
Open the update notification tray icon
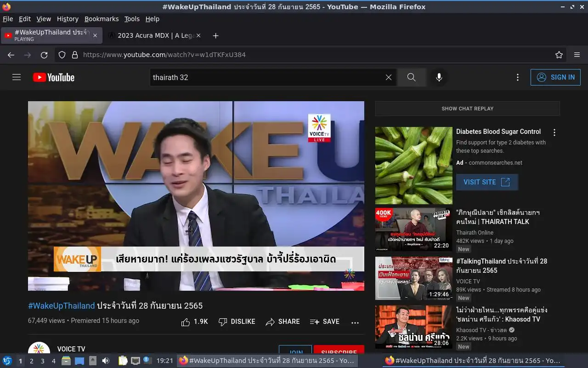tap(147, 360)
